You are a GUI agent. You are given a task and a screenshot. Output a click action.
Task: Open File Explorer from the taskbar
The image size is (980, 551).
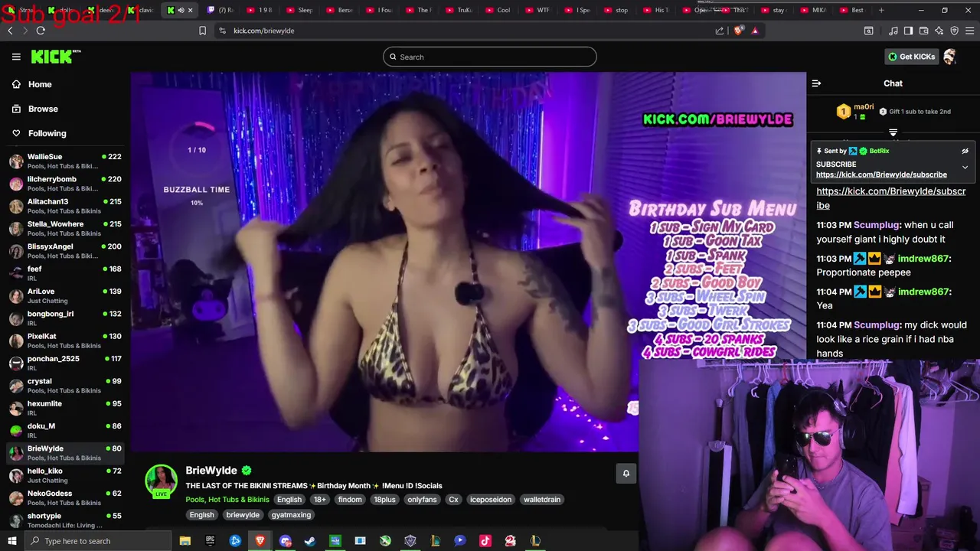pyautogui.click(x=185, y=541)
